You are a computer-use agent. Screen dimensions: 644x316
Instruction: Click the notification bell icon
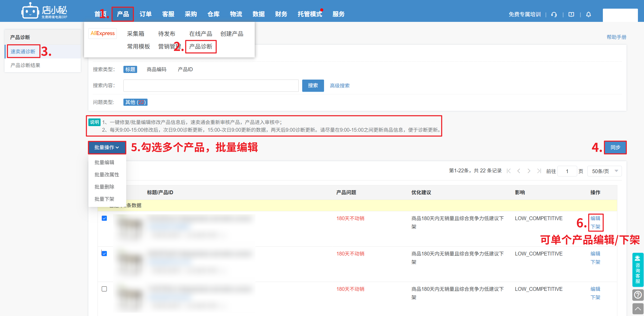click(588, 14)
